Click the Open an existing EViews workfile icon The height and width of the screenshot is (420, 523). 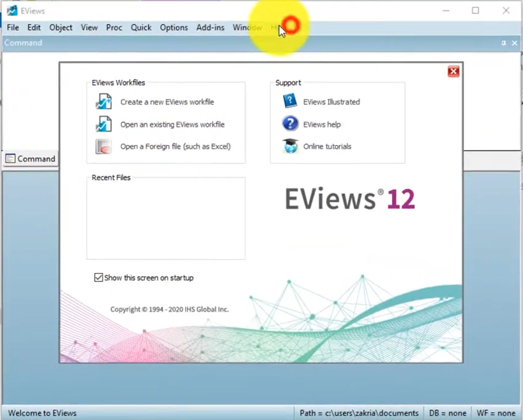pyautogui.click(x=104, y=124)
